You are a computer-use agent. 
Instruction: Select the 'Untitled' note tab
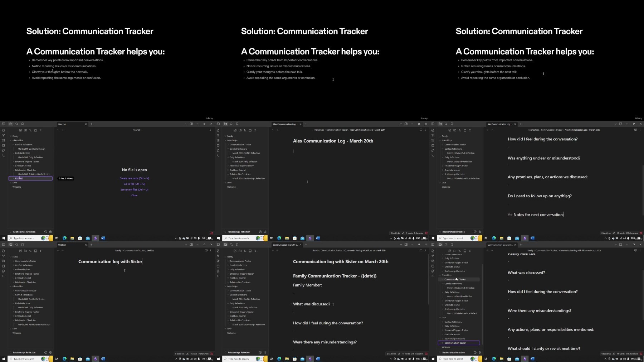click(72, 245)
